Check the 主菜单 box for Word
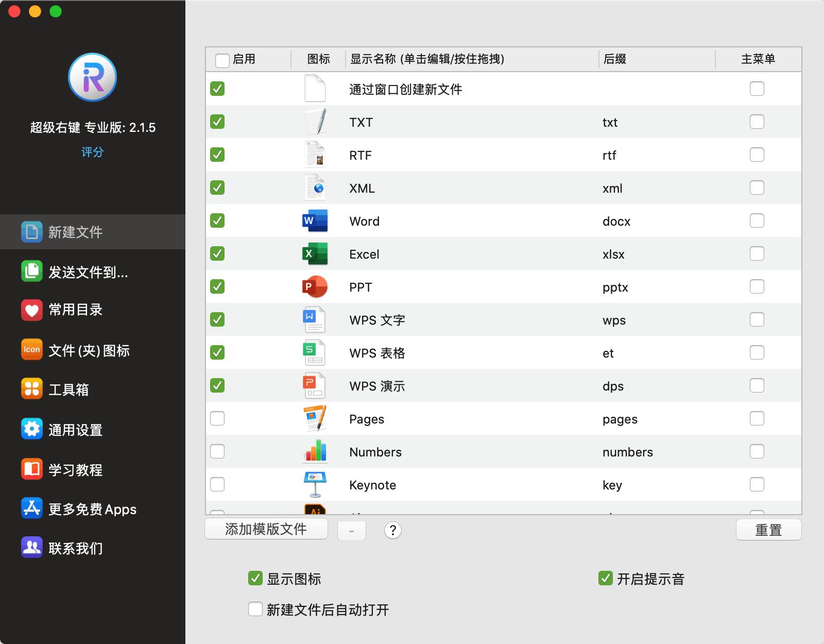Image resolution: width=824 pixels, height=644 pixels. [x=757, y=221]
